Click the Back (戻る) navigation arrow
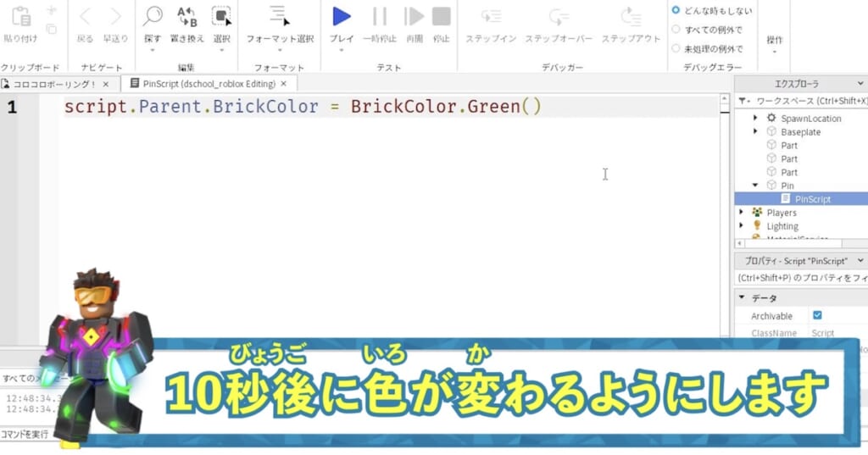 tap(85, 17)
